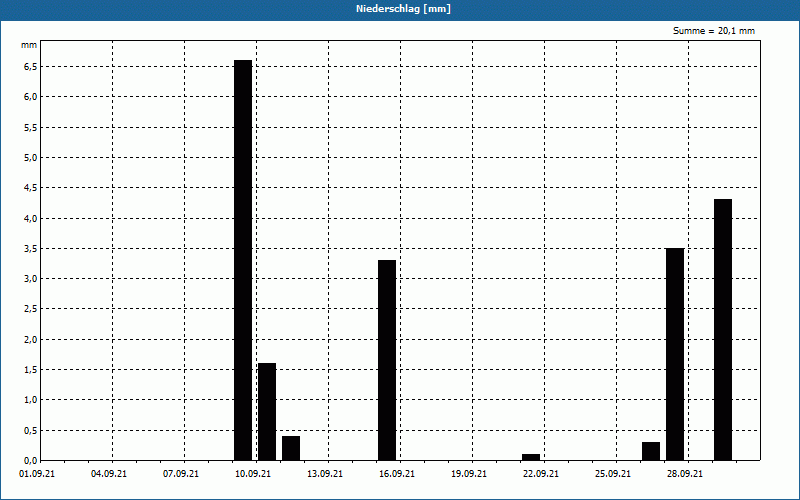Click the mm unit label on y-axis
The width and height of the screenshot is (800, 500).
[29, 45]
